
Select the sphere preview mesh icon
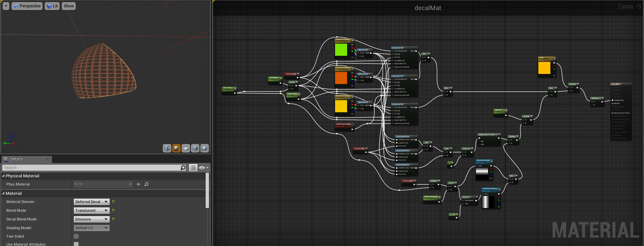176,148
